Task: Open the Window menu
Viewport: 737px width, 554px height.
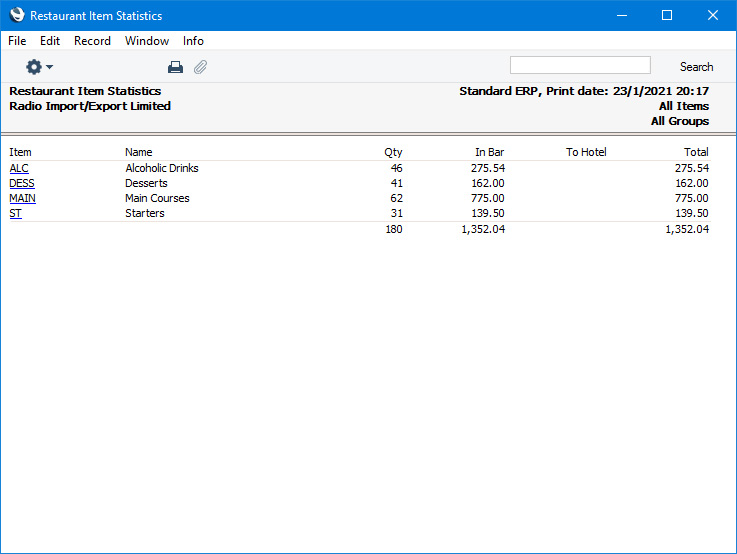Action: pos(147,41)
